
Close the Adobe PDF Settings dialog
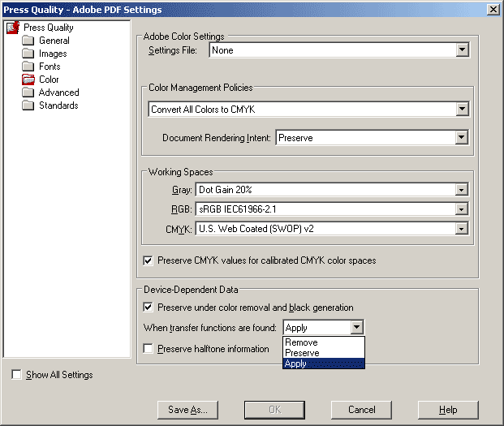click(493, 10)
